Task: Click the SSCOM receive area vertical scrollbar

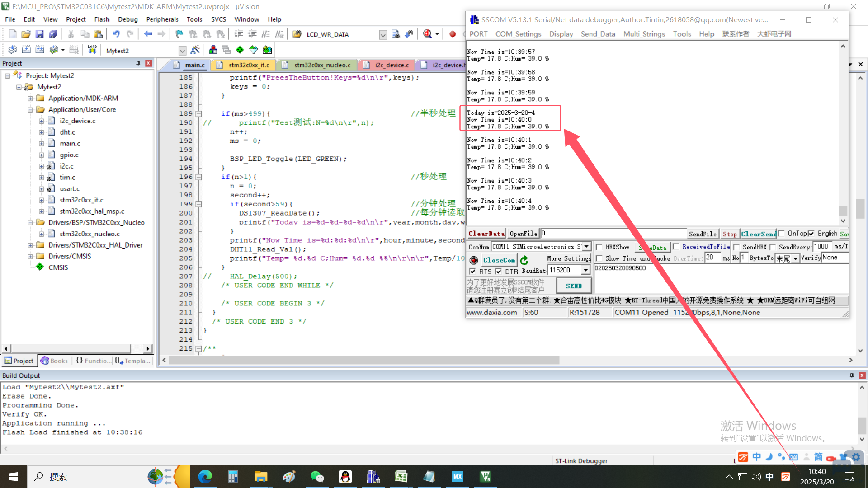Action: (x=843, y=134)
